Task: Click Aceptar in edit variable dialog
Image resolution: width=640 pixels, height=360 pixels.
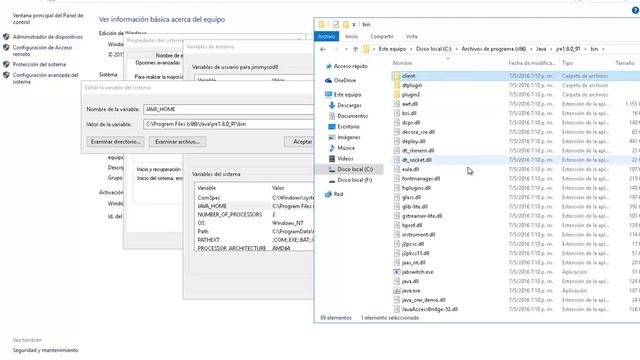Action: click(x=300, y=142)
